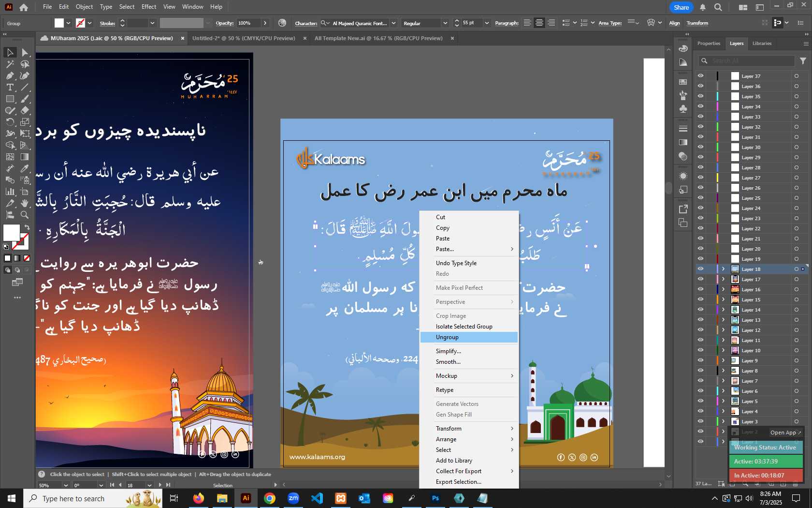Screen dimensions: 812x508
Task: Select the Eyedropper tool
Action: (25, 168)
